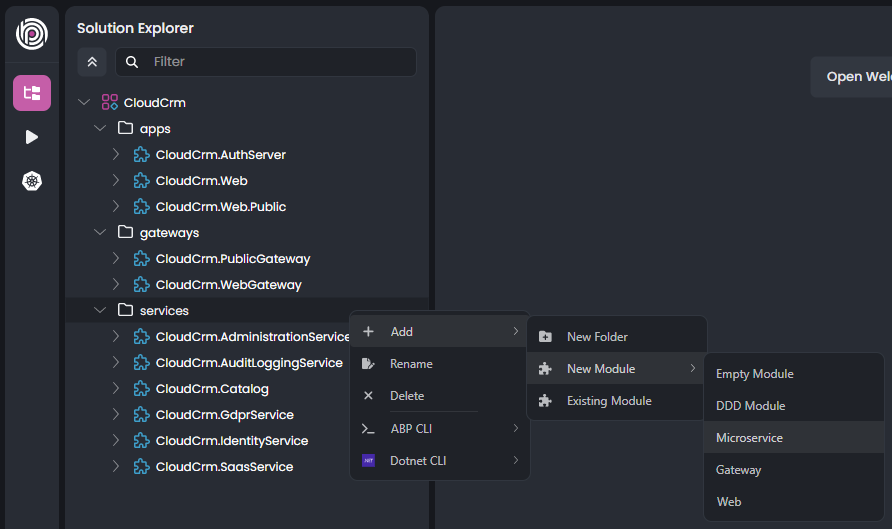The height and width of the screenshot is (529, 892).
Task: Open the Dotnet CLI submenu arrow
Action: click(515, 460)
